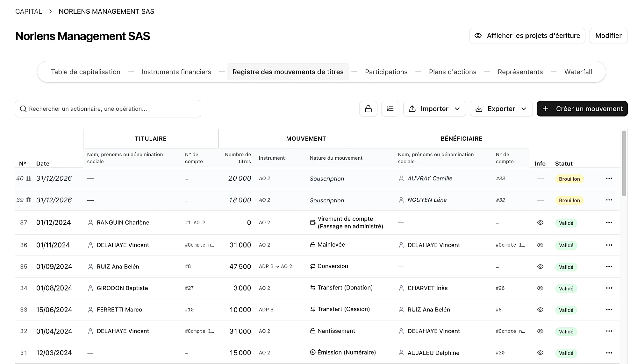637x364 pixels.
Task: Open the Plans d'actions tab
Action: pyautogui.click(x=453, y=72)
